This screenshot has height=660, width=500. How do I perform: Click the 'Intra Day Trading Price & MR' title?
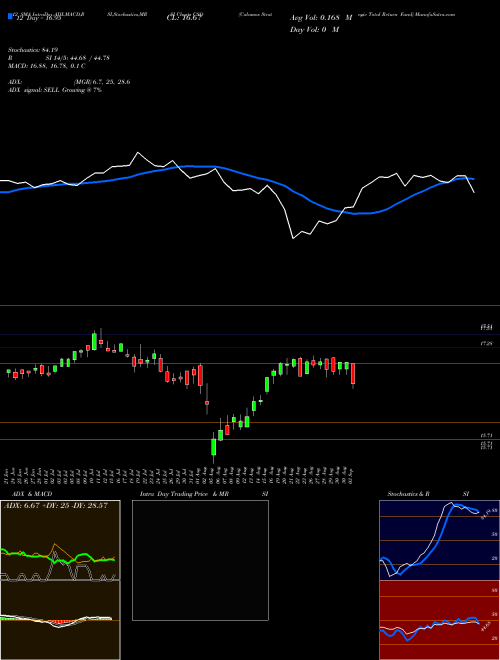[184, 494]
